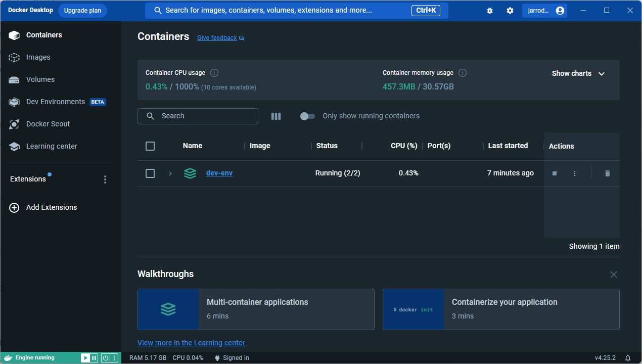Click the Signed in plug icon

[217, 358]
